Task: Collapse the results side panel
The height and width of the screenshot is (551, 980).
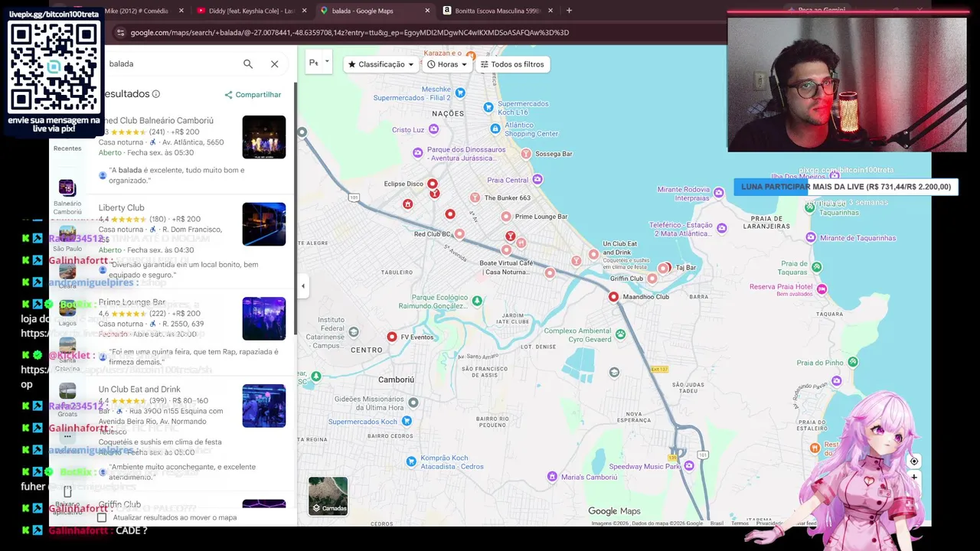Action: point(303,286)
